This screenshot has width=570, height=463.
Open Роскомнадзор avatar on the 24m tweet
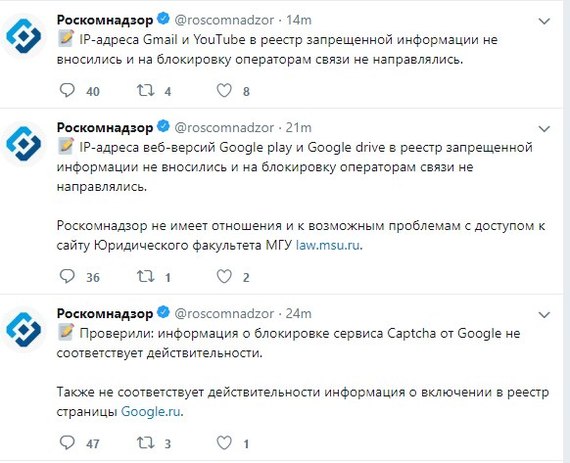pyautogui.click(x=24, y=329)
